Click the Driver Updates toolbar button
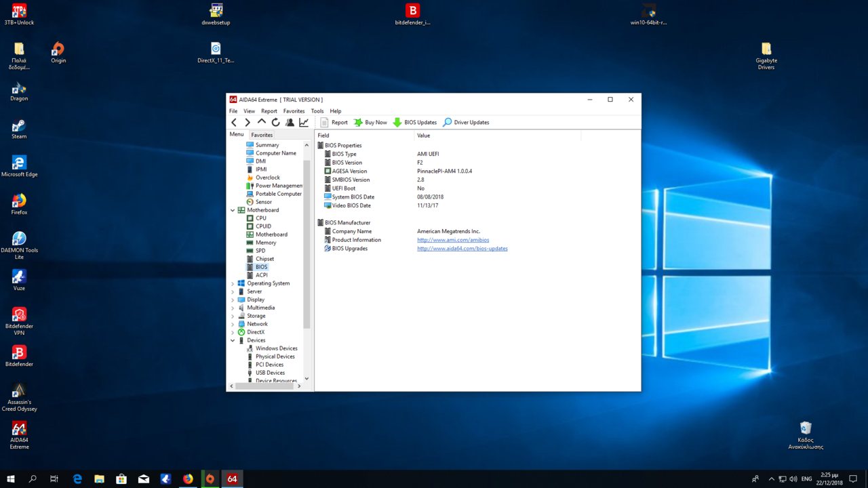868x488 pixels. pos(466,123)
